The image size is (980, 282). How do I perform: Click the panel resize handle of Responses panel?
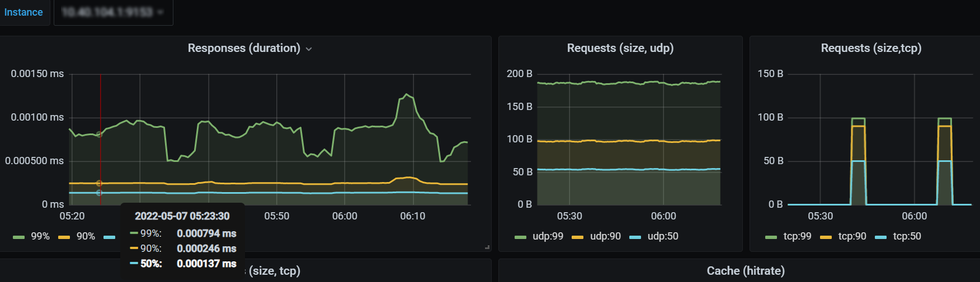(487, 247)
